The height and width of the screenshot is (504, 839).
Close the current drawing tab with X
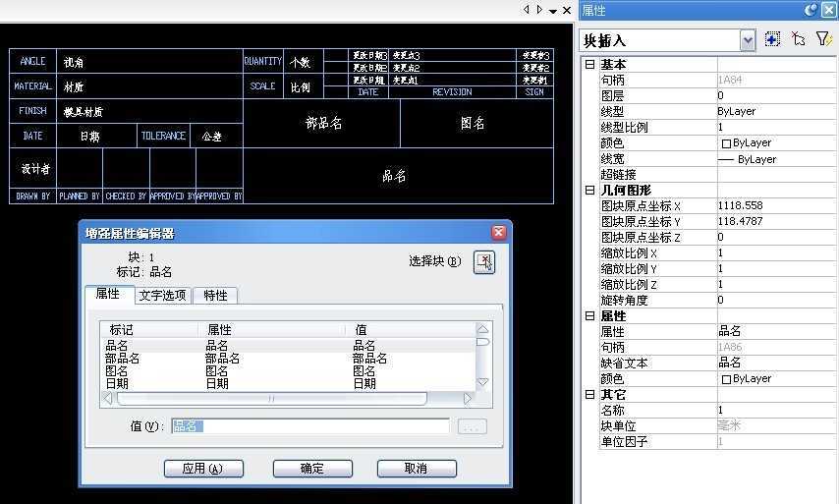tap(567, 10)
